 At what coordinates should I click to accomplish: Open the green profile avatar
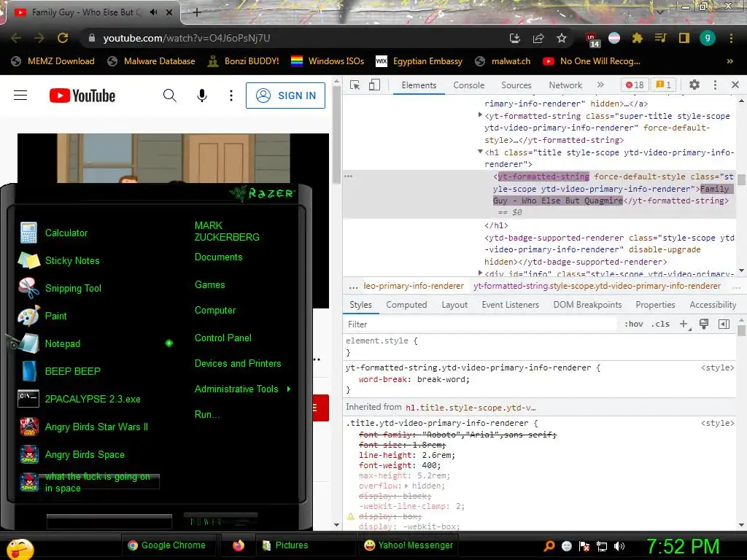pyautogui.click(x=708, y=38)
